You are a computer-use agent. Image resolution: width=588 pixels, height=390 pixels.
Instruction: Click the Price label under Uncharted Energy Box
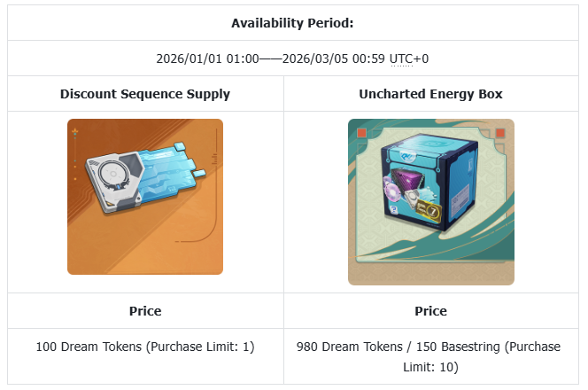coord(429,311)
